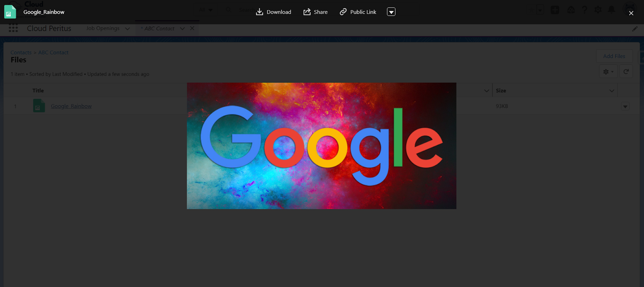Image resolution: width=644 pixels, height=287 pixels.
Task: Click the Add Files button
Action: click(614, 56)
